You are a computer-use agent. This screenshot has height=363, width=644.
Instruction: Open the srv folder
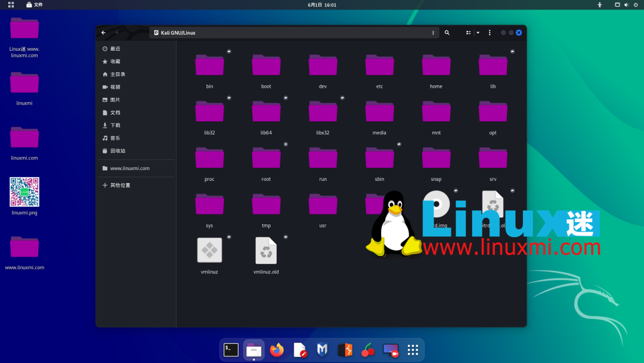click(x=493, y=158)
